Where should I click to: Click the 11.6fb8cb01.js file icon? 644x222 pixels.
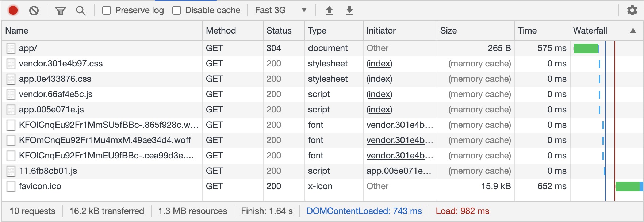pos(11,171)
